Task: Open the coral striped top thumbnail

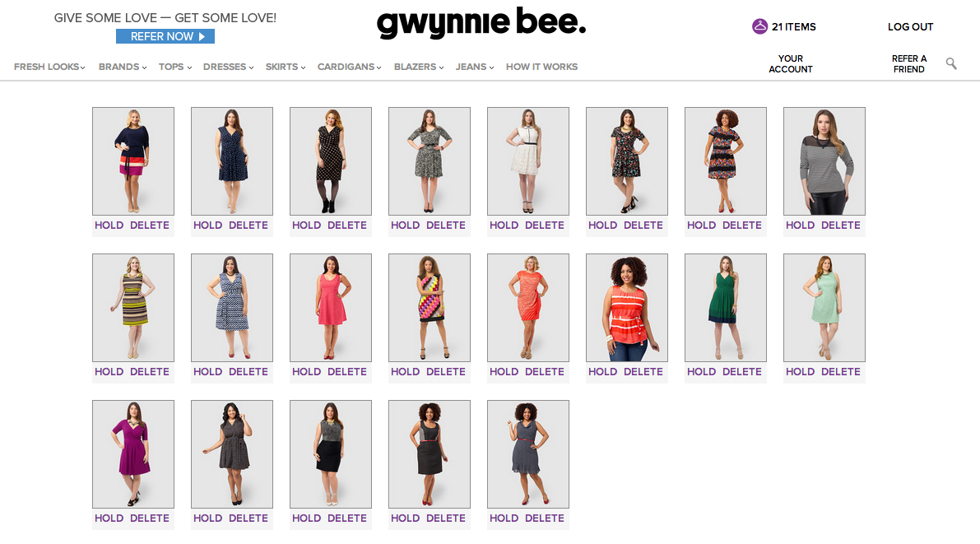Action: [627, 308]
